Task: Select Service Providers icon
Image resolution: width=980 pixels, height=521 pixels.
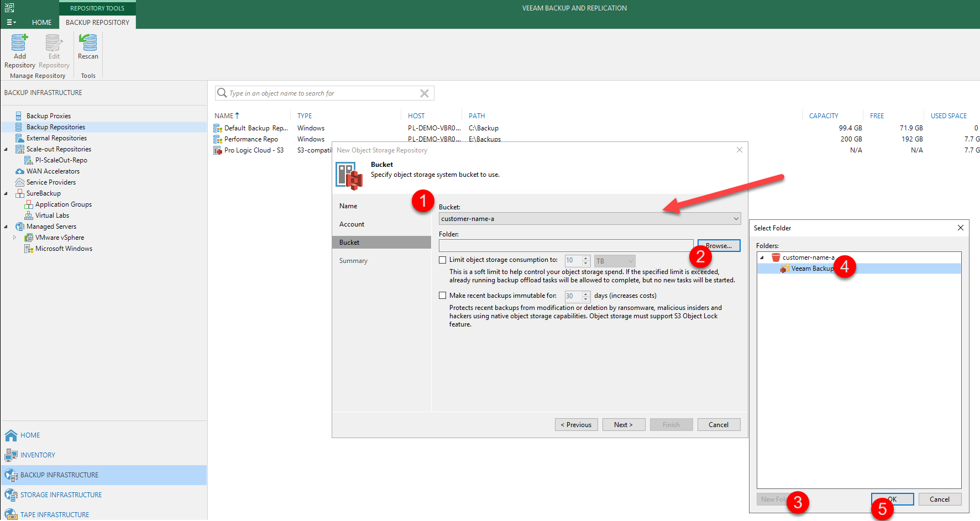Action: click(20, 182)
